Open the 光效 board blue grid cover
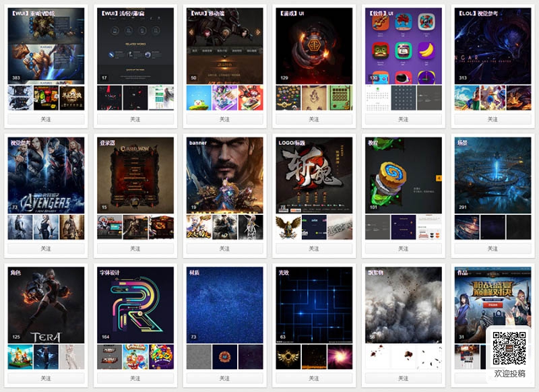539x392 pixels. click(314, 305)
